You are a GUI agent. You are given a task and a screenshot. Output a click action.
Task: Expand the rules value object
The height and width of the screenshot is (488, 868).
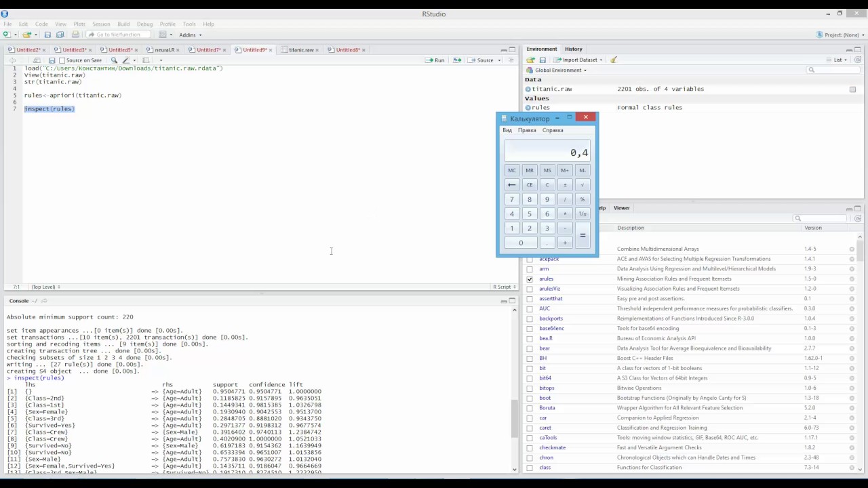coord(528,108)
